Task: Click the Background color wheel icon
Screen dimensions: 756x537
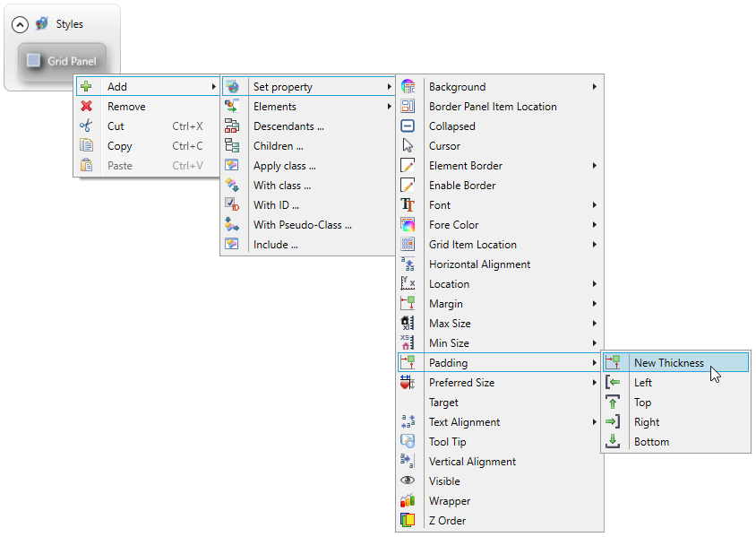Action: (408, 87)
